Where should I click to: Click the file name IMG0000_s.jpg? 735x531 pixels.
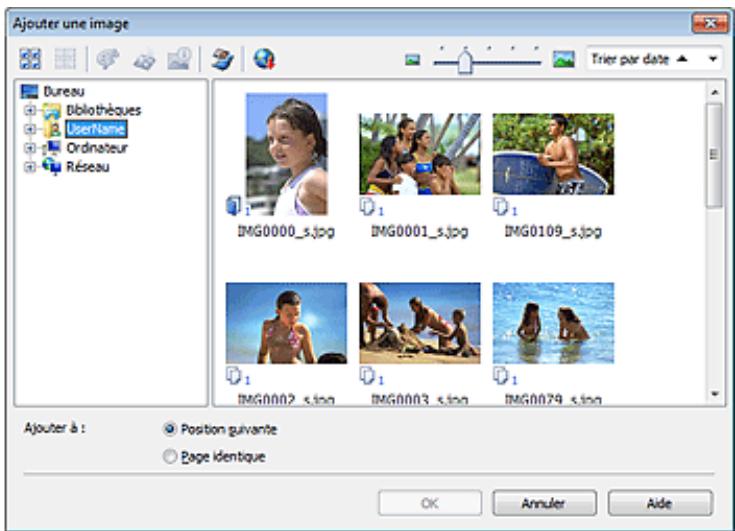click(x=286, y=231)
